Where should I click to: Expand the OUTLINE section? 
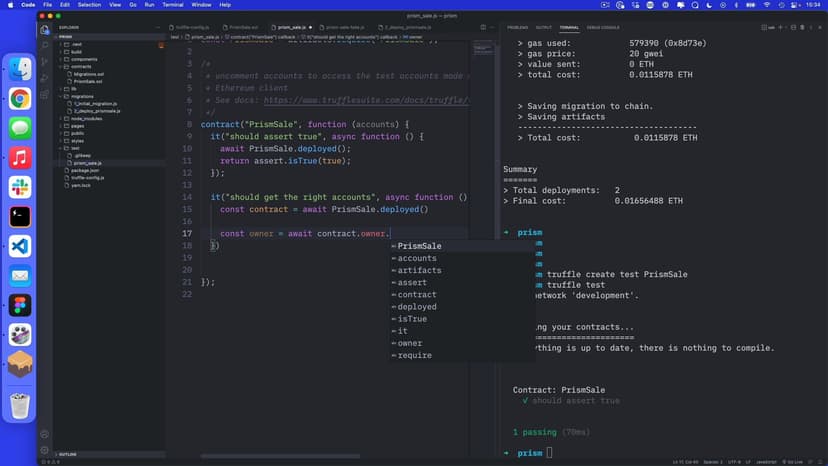(x=69, y=453)
